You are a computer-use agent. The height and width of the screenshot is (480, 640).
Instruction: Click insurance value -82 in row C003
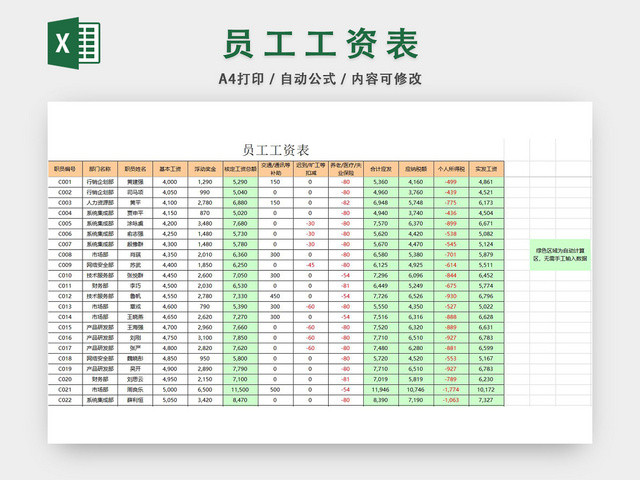point(346,203)
